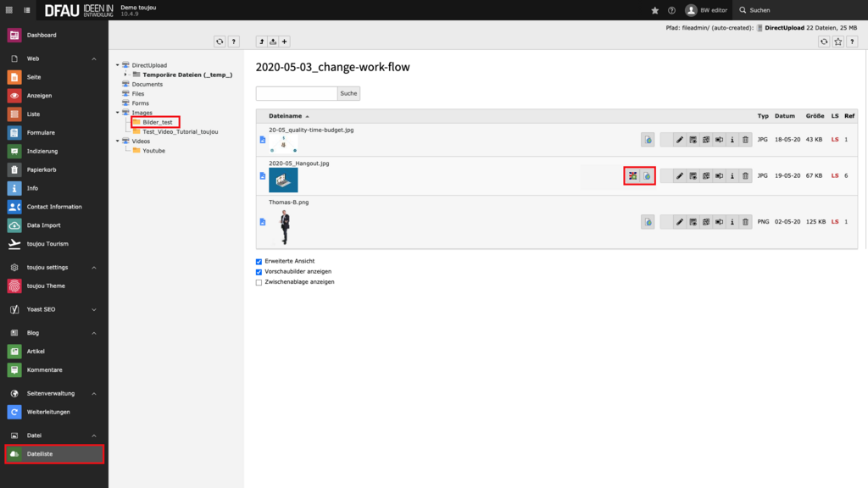This screenshot has width=868, height=488.
Task: Click bookmark star icon in top bar
Action: (654, 10)
